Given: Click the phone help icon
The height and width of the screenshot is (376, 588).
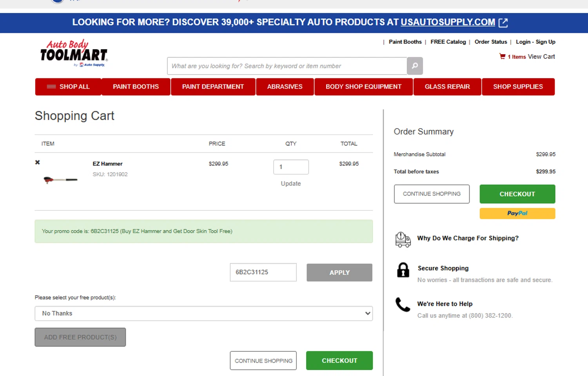Looking at the screenshot, I should [x=403, y=305].
